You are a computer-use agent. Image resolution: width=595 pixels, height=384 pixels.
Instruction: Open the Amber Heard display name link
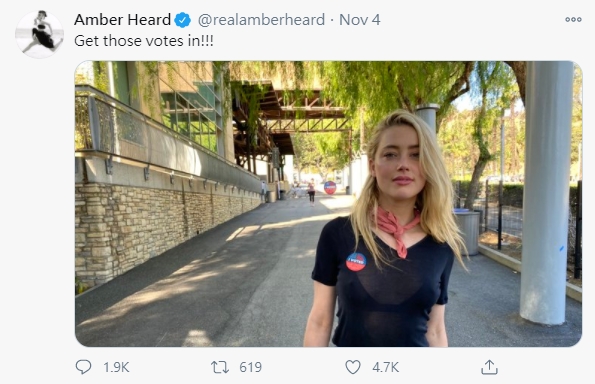click(123, 20)
